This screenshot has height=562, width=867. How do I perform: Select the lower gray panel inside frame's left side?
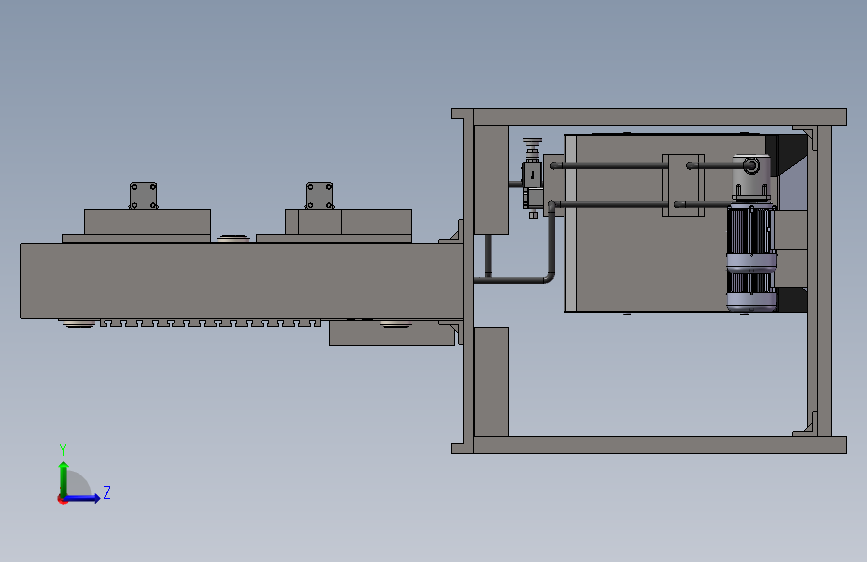click(x=491, y=382)
